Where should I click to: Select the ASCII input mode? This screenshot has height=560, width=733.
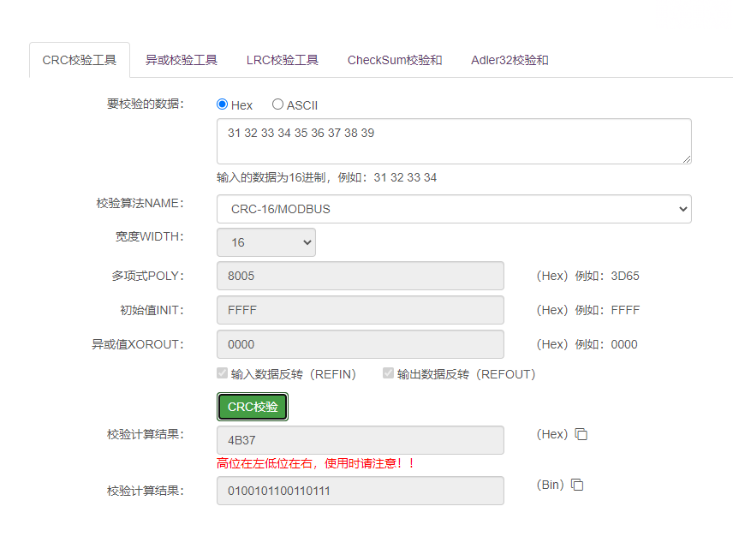pyautogui.click(x=276, y=104)
